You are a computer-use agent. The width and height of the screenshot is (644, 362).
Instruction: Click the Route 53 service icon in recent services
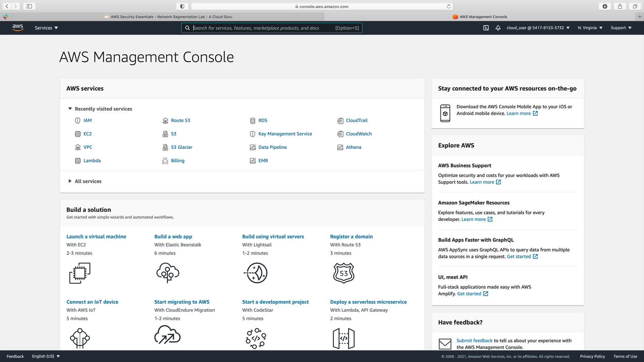pos(165,120)
